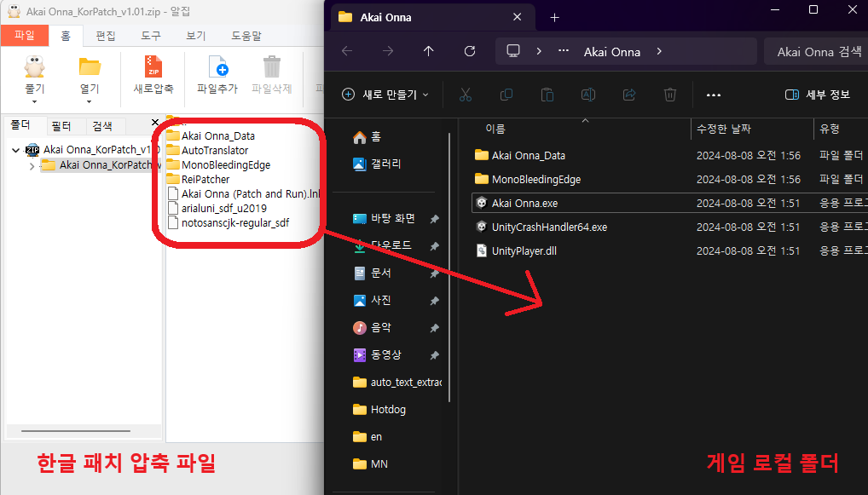Screen dimensions: 868x495
Task: Open 갤러리 in Explorer sidebar
Action: pyautogui.click(x=376, y=164)
